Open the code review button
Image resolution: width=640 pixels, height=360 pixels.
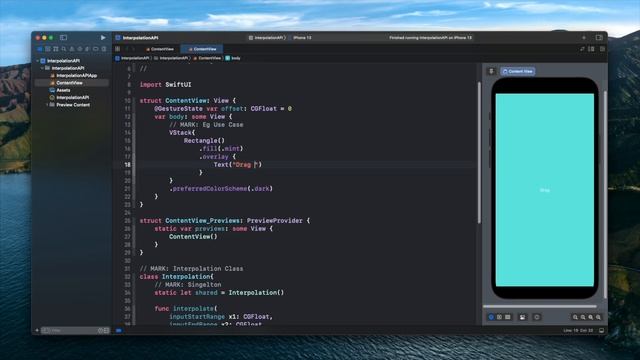[x=582, y=49]
